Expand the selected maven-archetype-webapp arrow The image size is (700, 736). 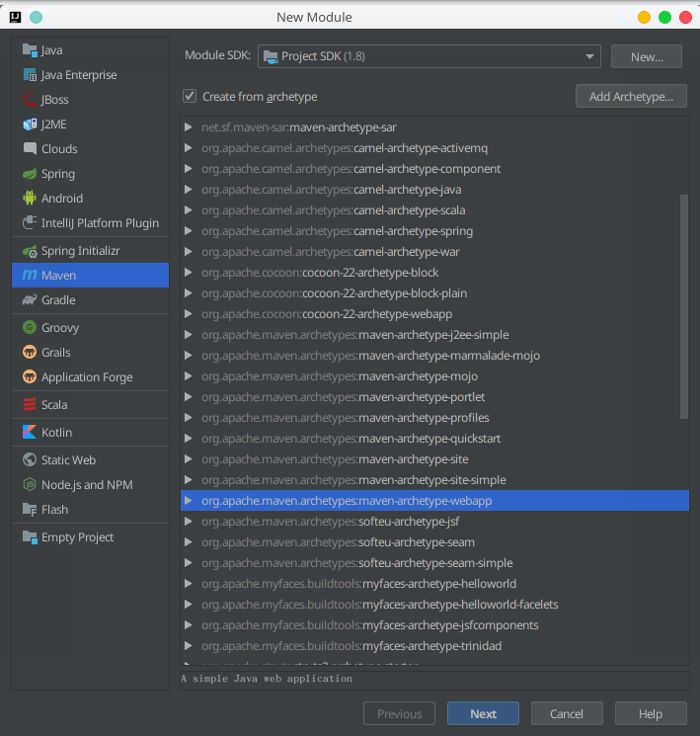tap(189, 501)
